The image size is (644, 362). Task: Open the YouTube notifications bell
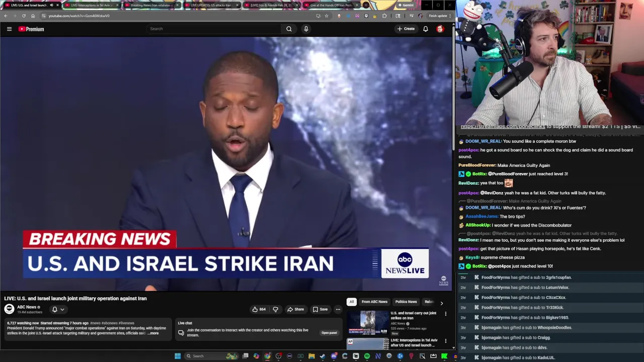[x=426, y=29]
